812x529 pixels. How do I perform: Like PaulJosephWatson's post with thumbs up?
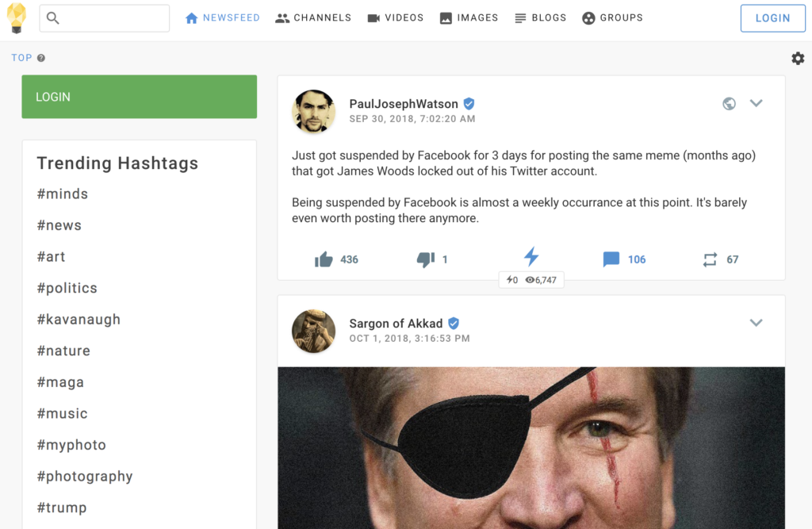point(324,259)
